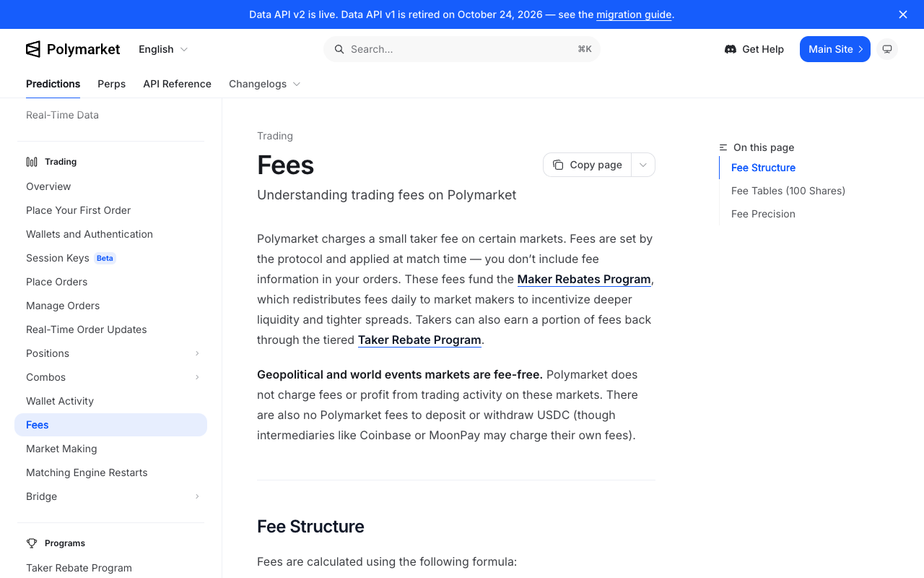
Task: Click the search magnifier icon
Action: (339, 49)
